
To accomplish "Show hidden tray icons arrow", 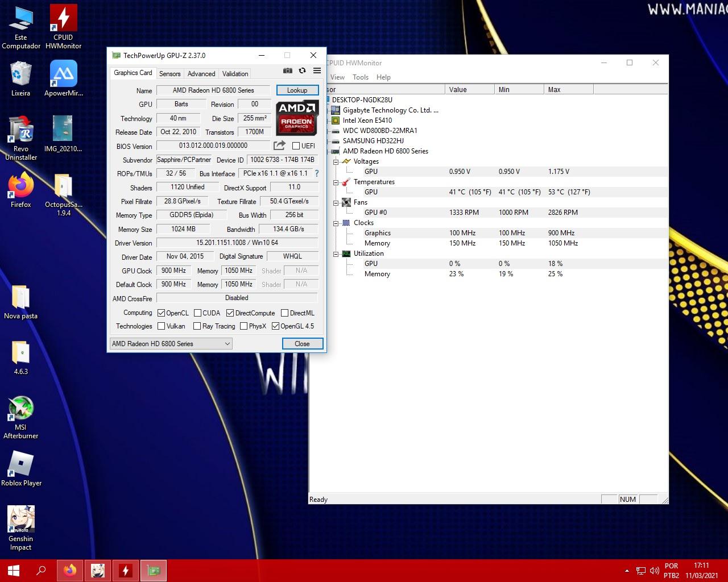I will (627, 571).
